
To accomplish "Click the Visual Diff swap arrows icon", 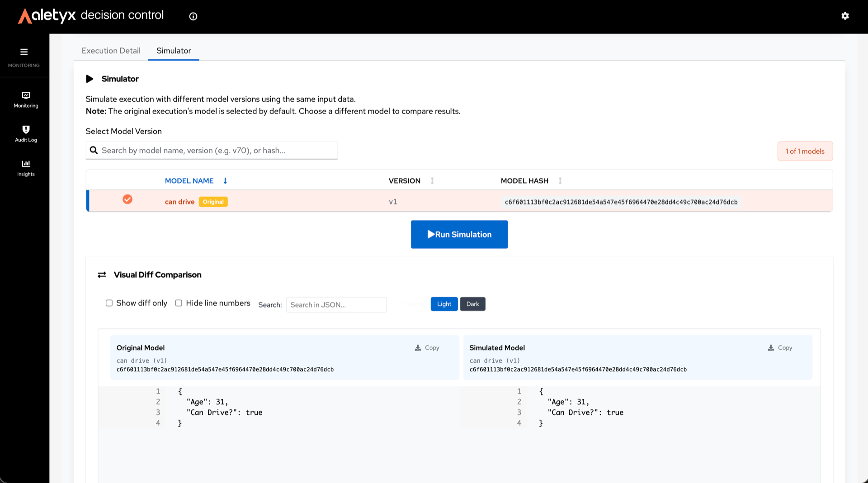I will (102, 275).
